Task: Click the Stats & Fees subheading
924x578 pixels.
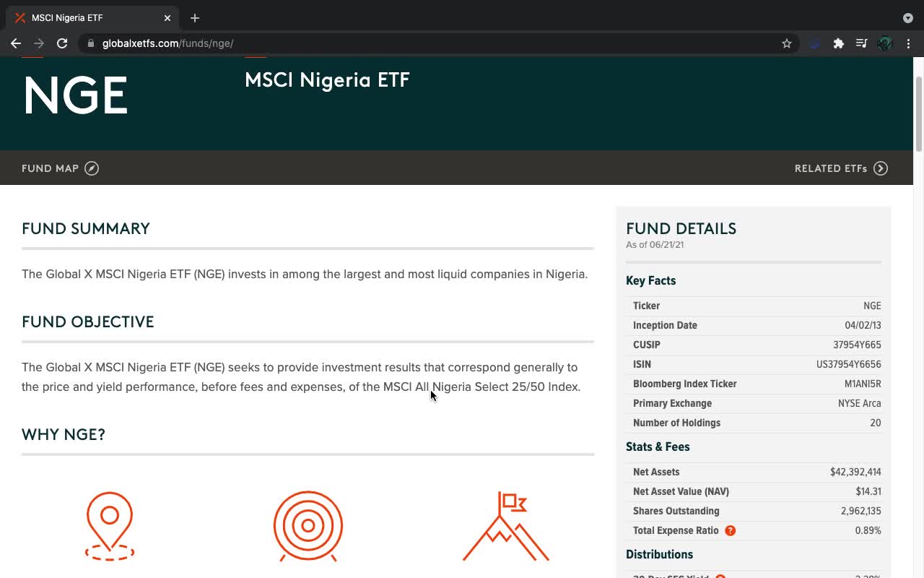Action: click(x=658, y=447)
